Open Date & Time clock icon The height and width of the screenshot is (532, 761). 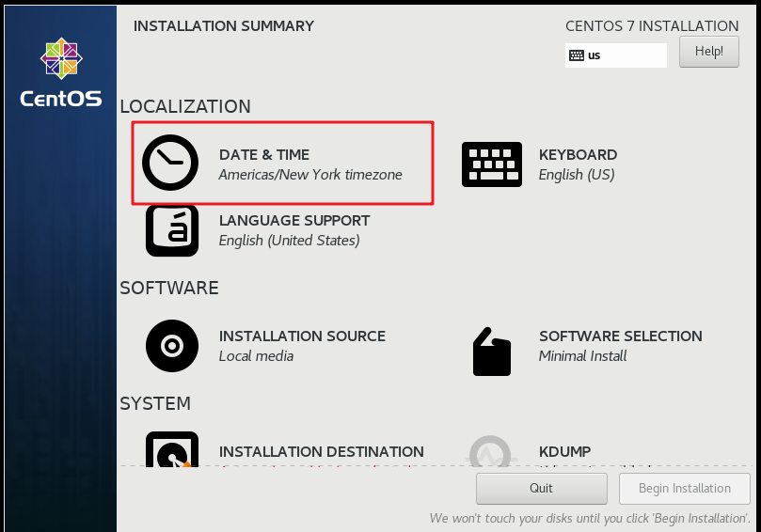170,163
